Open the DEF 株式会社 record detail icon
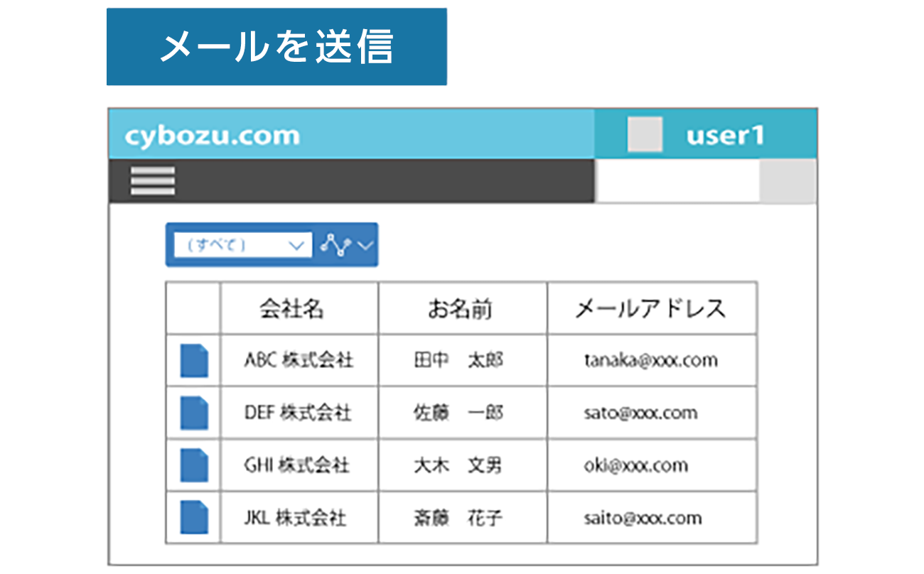The height and width of the screenshot is (574, 924). [193, 413]
